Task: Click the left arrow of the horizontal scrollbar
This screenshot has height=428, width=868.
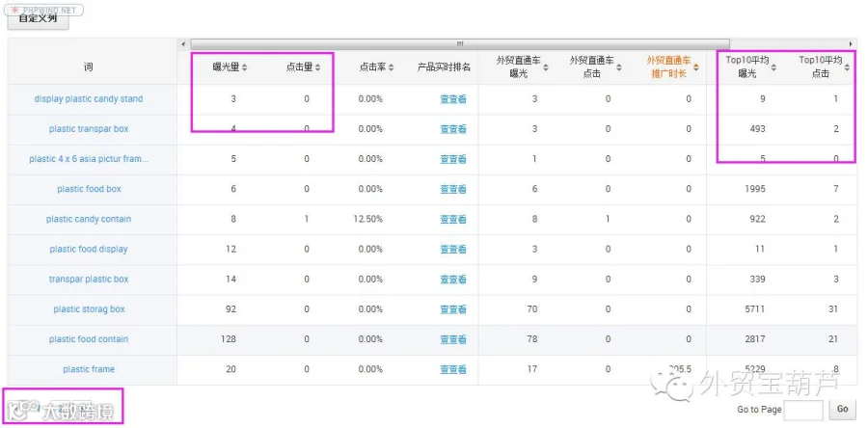Action: point(184,44)
